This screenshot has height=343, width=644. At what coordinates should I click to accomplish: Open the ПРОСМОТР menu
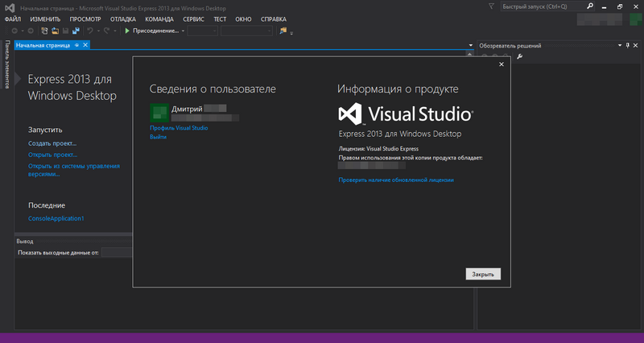[85, 19]
